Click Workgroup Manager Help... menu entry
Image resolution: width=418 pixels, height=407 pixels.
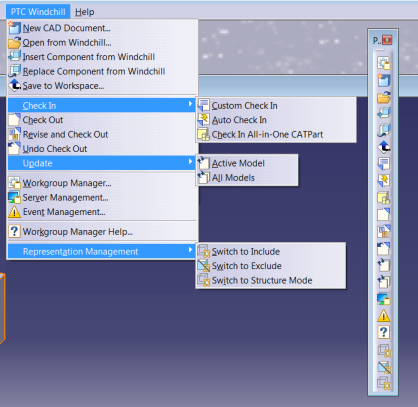point(102,232)
